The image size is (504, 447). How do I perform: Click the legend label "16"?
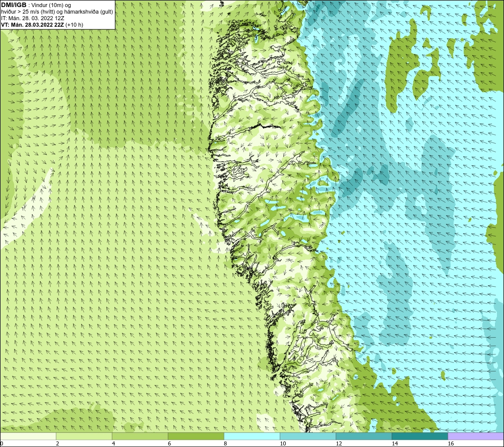pyautogui.click(x=451, y=443)
